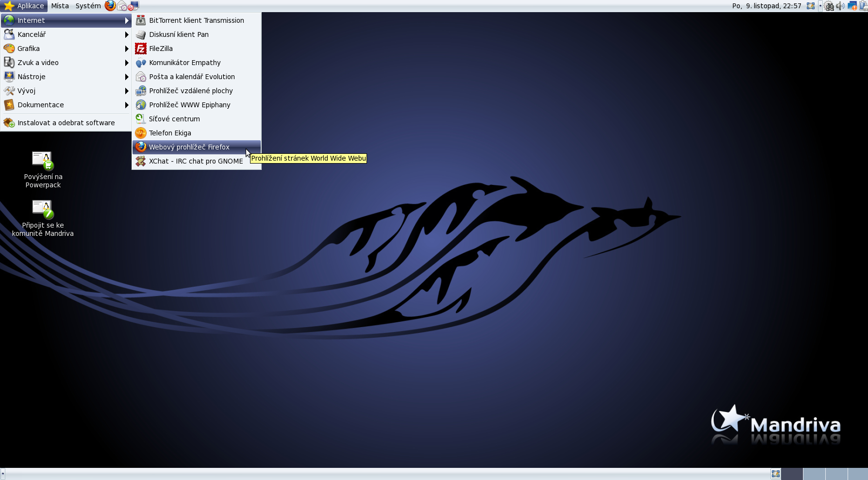Screen dimensions: 868x480
Task: Open the Místa menu
Action: click(x=60, y=6)
